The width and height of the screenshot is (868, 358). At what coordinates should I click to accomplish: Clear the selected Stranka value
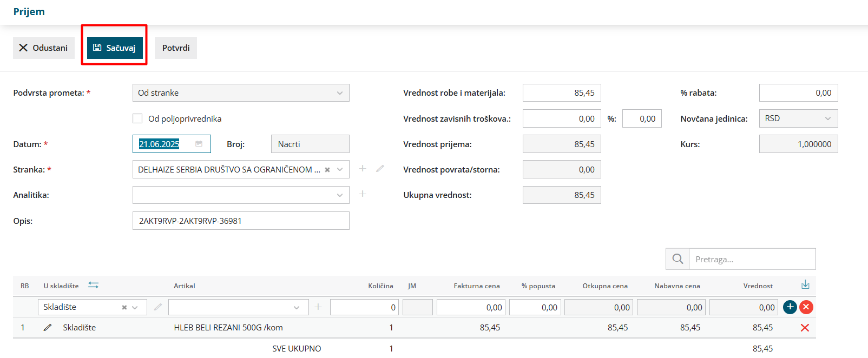click(x=327, y=170)
